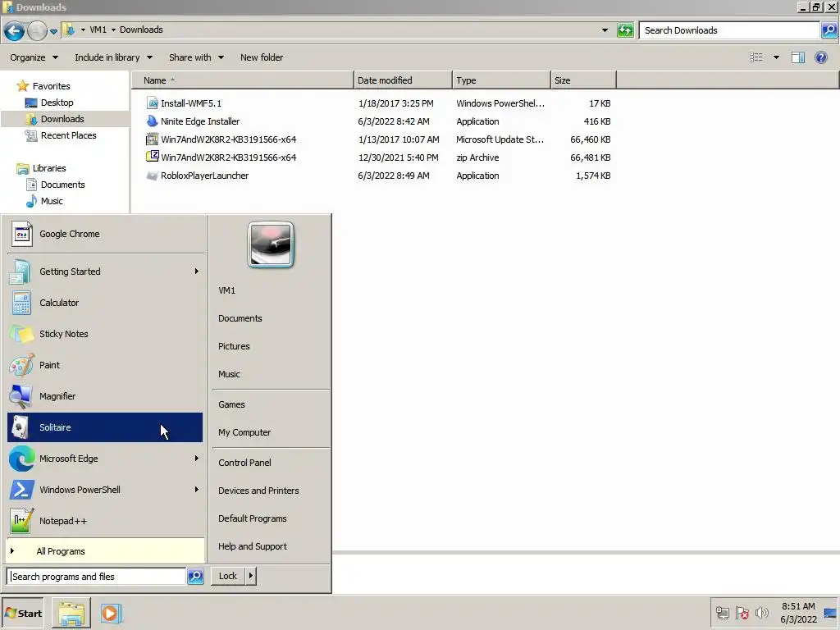
Task: Launch Calculator from the Start menu
Action: (x=105, y=303)
